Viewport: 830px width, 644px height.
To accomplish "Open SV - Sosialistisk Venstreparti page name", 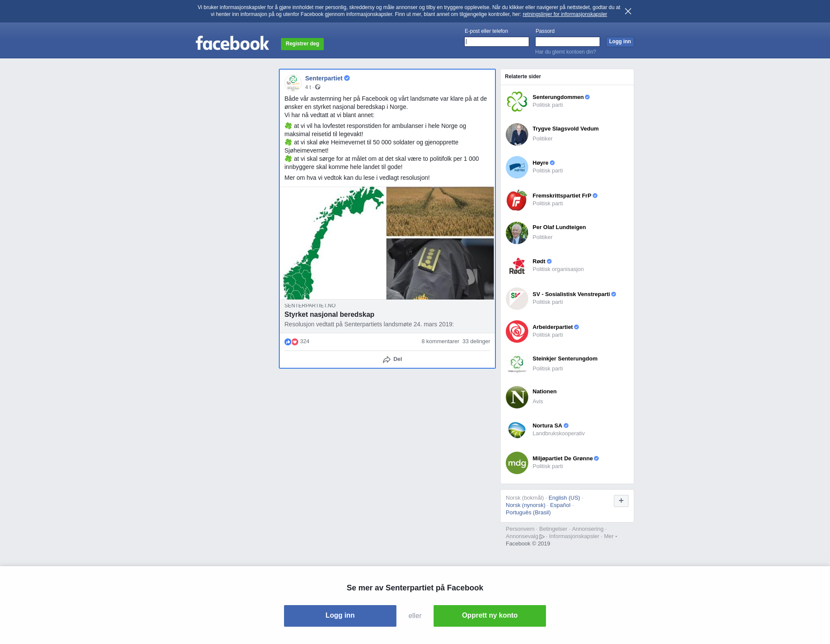I will pyautogui.click(x=571, y=294).
